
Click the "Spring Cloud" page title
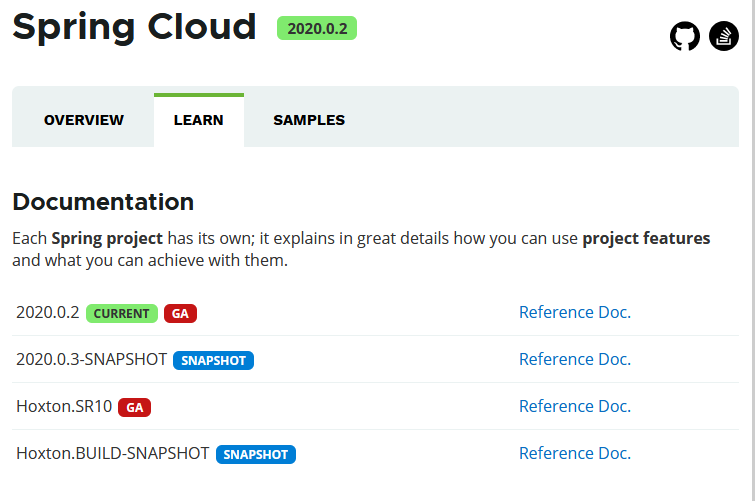click(134, 28)
